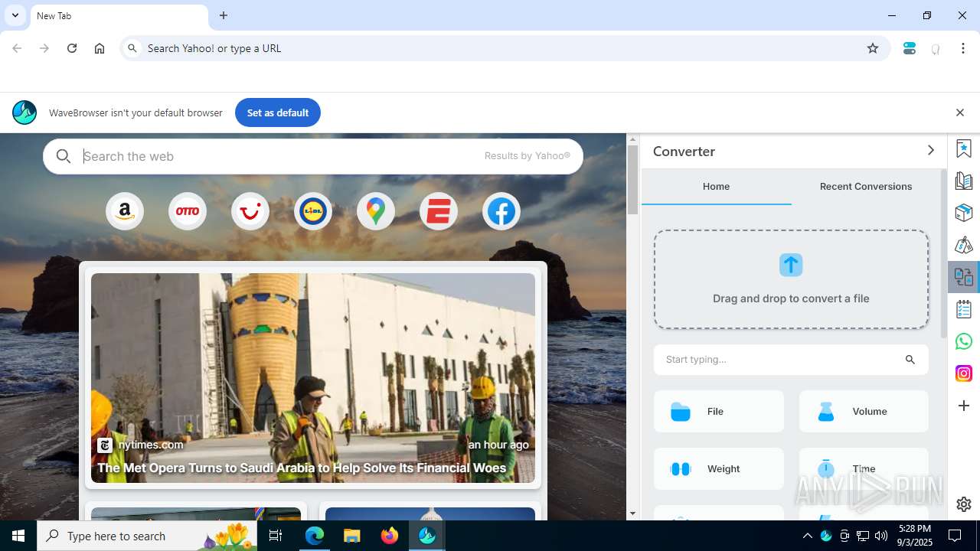Click the web search magnifier icon
Screen dimensions: 980x551
click(64, 156)
